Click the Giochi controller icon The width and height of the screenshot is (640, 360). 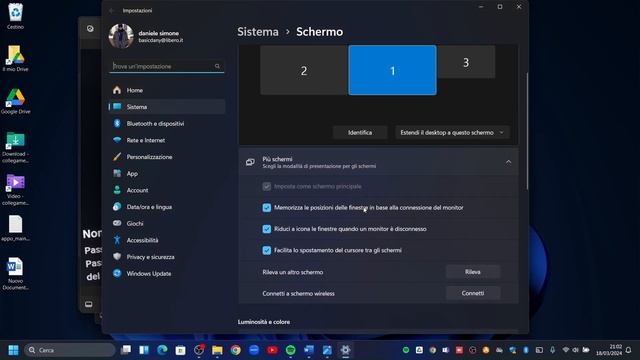click(117, 223)
